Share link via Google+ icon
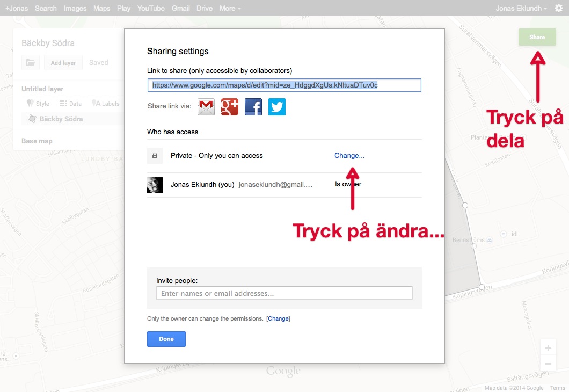569x392 pixels. (x=230, y=107)
